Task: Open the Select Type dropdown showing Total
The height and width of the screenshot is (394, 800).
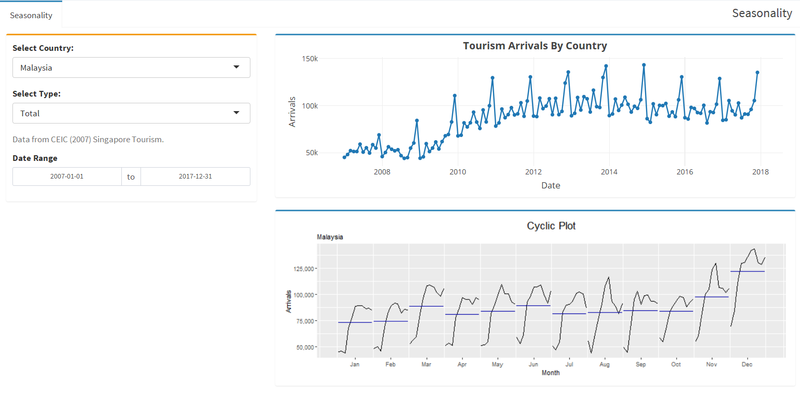Action: point(131,113)
